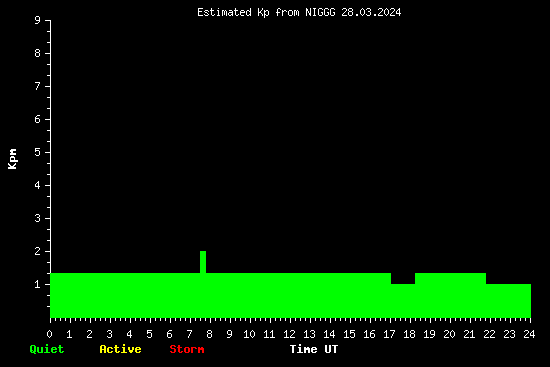Click the green bar section after hour 22
The image size is (550, 367).
508,301
